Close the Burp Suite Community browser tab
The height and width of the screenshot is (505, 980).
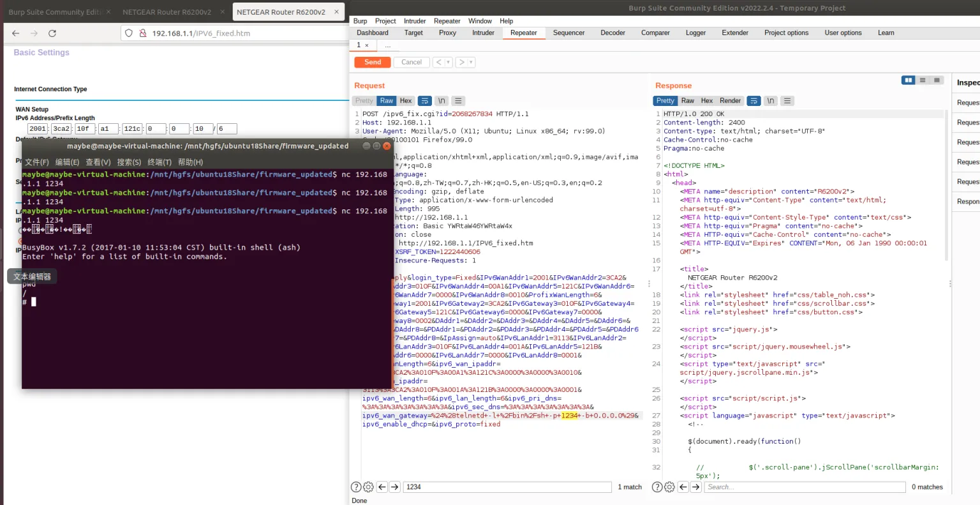108,11
